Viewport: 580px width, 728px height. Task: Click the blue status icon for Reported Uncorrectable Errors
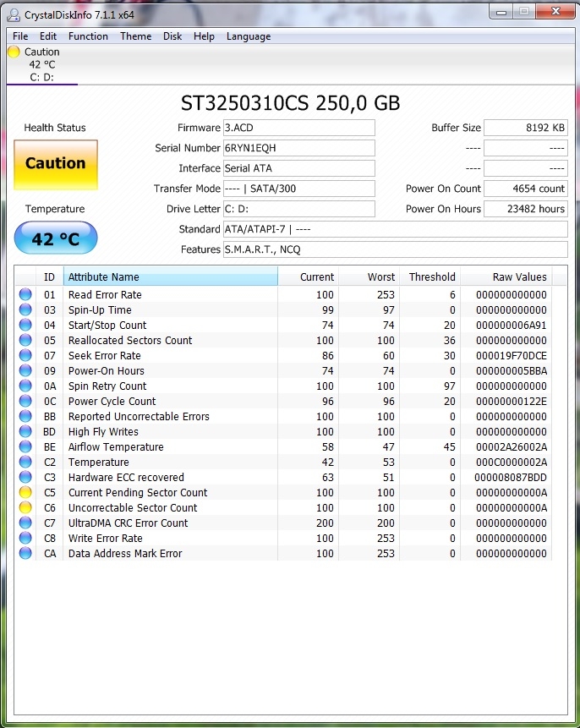click(x=25, y=416)
